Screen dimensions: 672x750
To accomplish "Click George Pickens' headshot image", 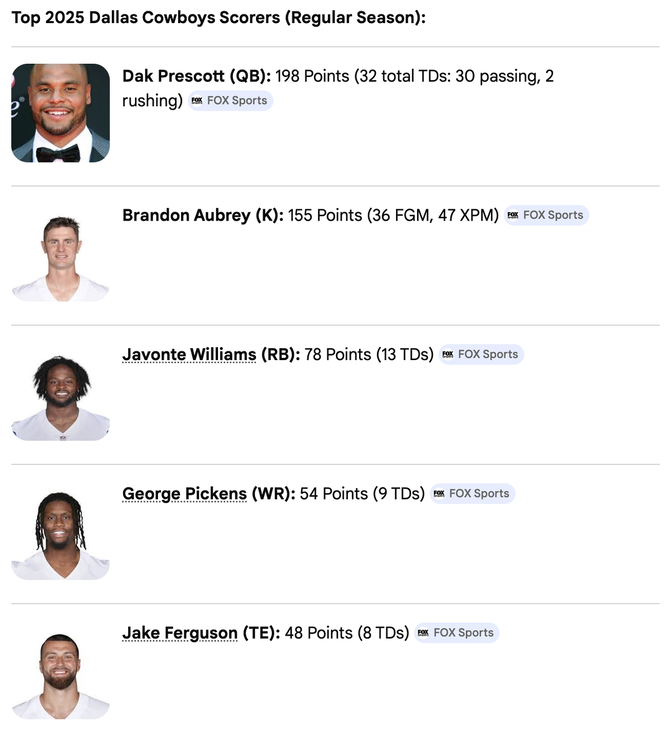I will [x=60, y=535].
